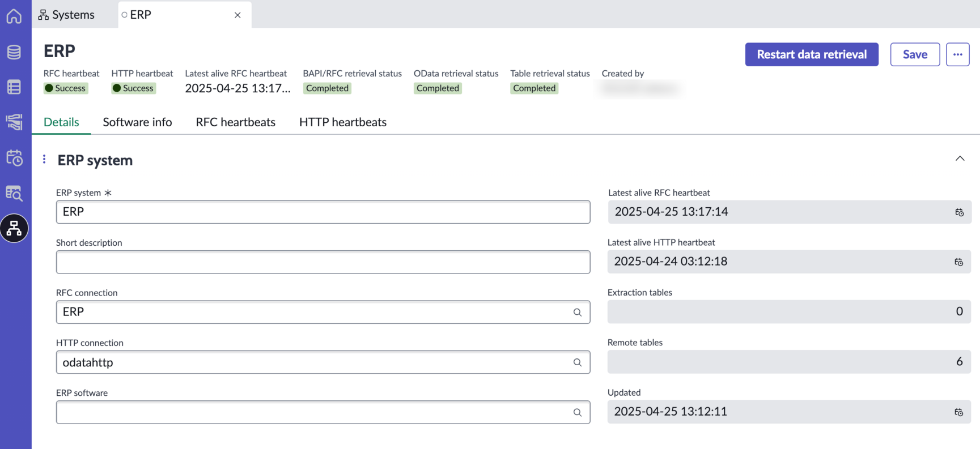Click the RFC connection input field
Viewport: 980px width, 449px height.
click(323, 312)
